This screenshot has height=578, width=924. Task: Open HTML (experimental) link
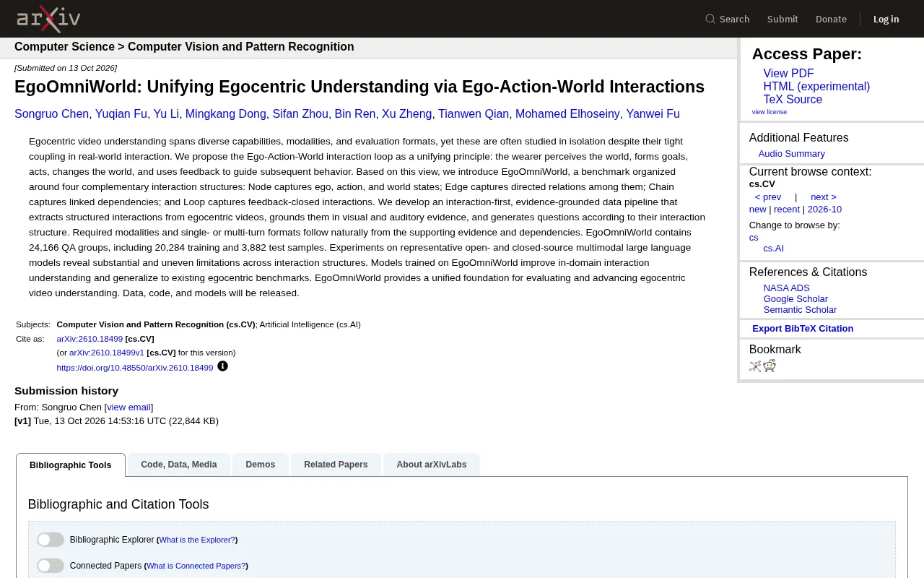(x=816, y=87)
